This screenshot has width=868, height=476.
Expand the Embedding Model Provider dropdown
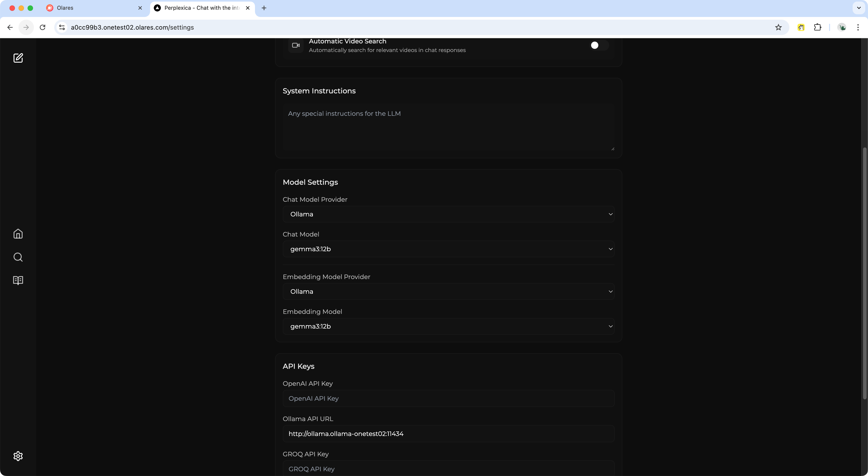448,291
